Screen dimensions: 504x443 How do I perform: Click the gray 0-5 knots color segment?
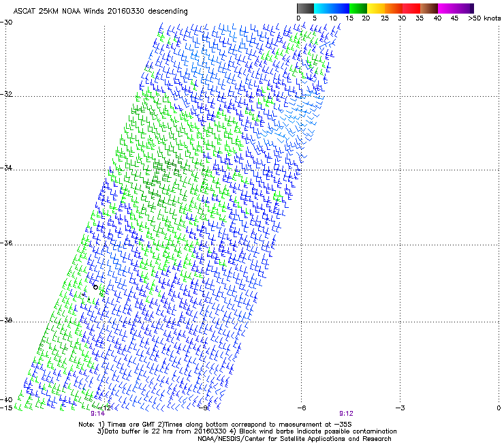305,8
